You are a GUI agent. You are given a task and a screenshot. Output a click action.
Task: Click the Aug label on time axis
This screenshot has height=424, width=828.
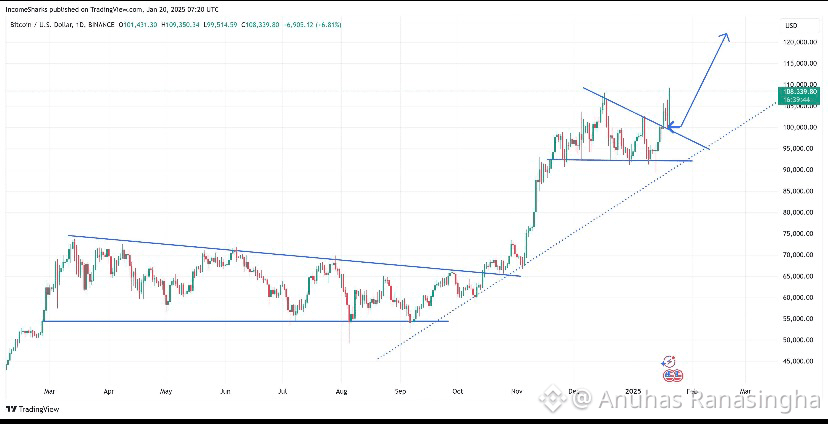point(342,392)
